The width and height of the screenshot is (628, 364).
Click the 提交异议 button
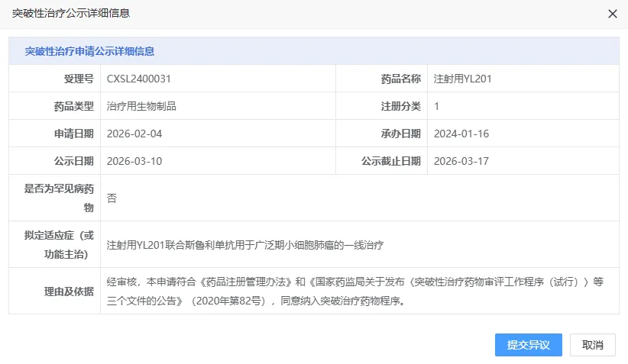click(528, 345)
